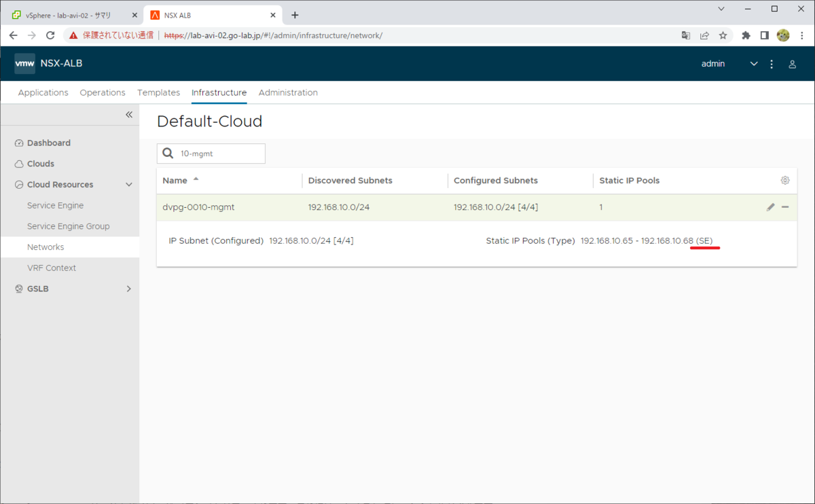Screen dimensions: 815x504
Task: Open the Operations tab
Action: (x=103, y=92)
